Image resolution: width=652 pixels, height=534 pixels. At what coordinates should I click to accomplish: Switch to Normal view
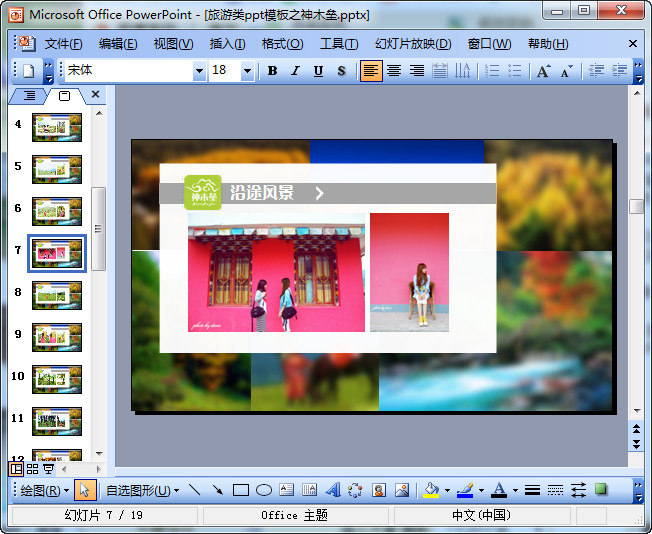coord(16,469)
